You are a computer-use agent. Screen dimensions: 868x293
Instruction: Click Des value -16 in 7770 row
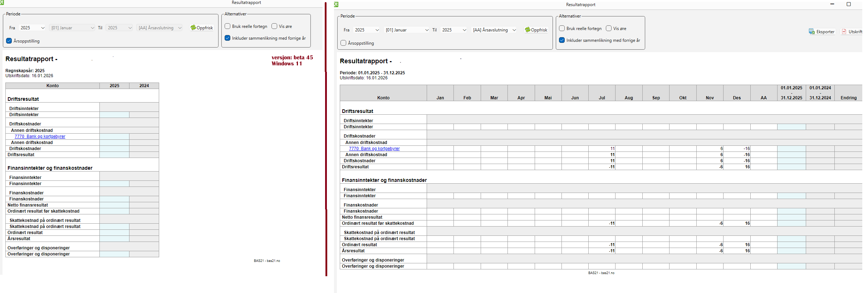(x=747, y=149)
